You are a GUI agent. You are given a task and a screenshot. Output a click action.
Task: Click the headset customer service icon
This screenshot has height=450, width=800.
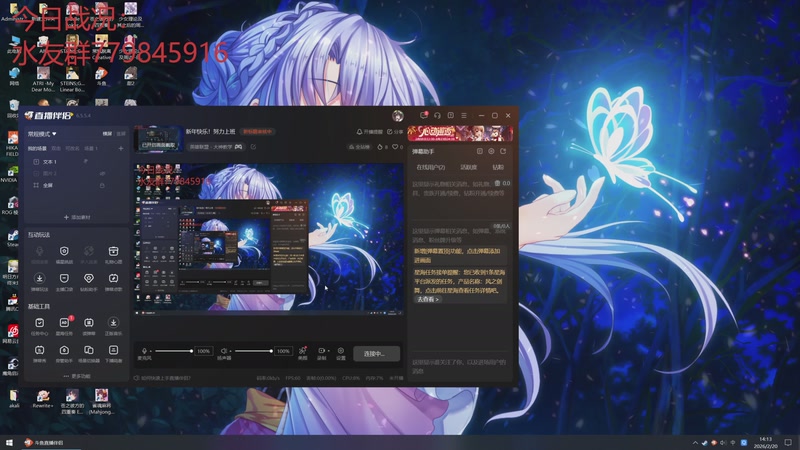click(x=437, y=115)
